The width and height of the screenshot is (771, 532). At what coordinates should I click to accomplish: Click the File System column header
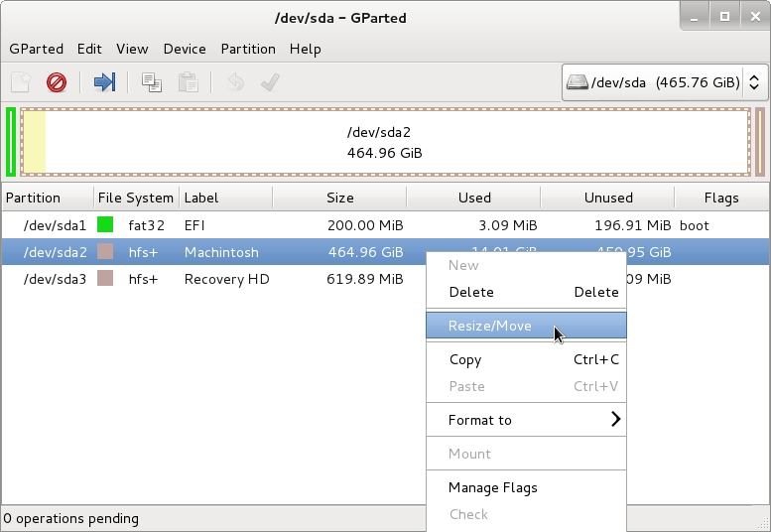tap(136, 198)
